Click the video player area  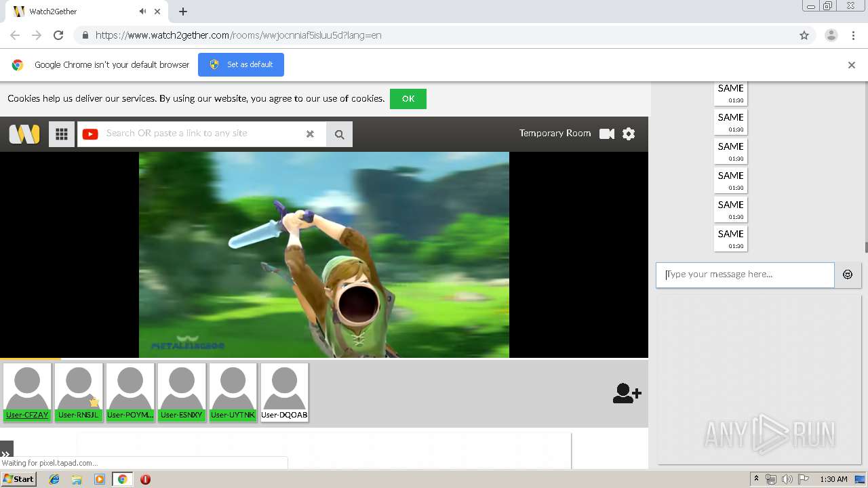[x=324, y=254]
